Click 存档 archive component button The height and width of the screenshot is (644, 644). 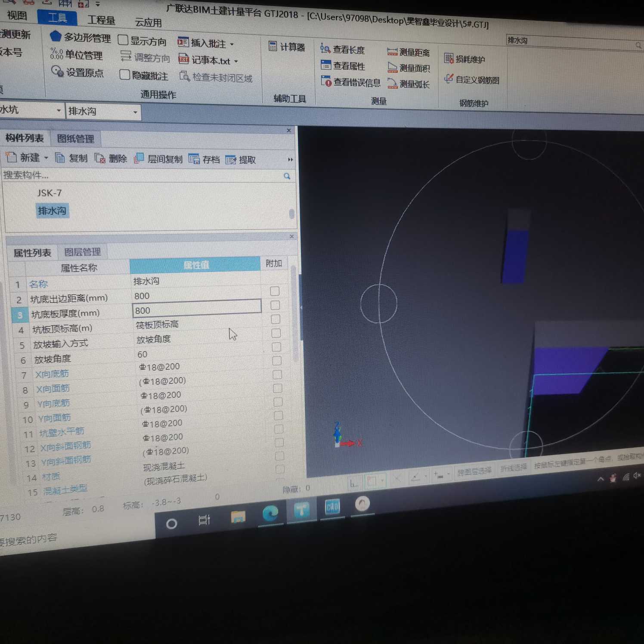pos(204,160)
